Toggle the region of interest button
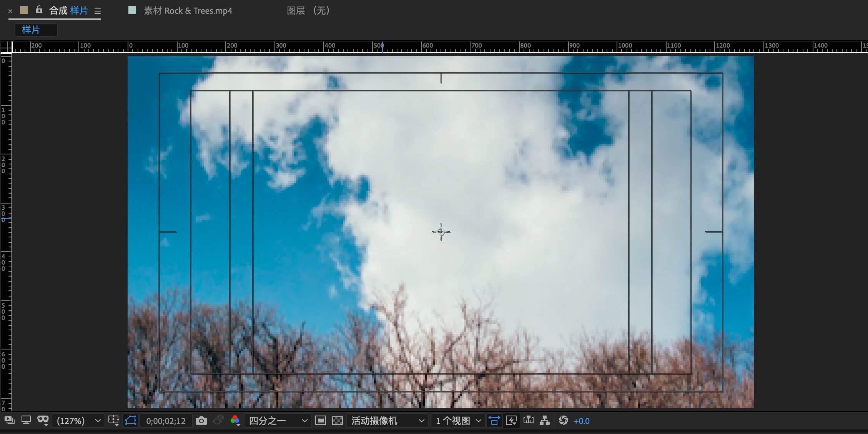This screenshot has width=868, height=434. tap(320, 421)
